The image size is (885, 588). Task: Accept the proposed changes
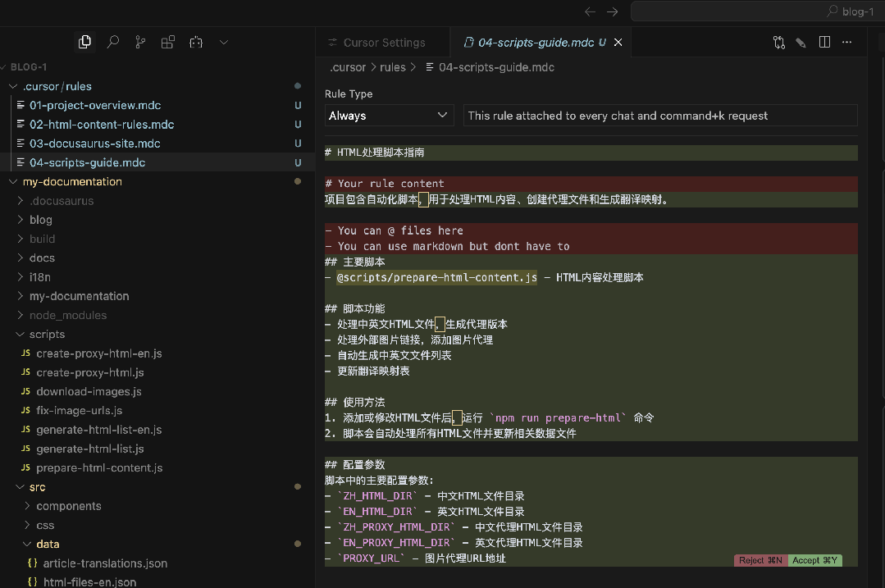point(814,560)
